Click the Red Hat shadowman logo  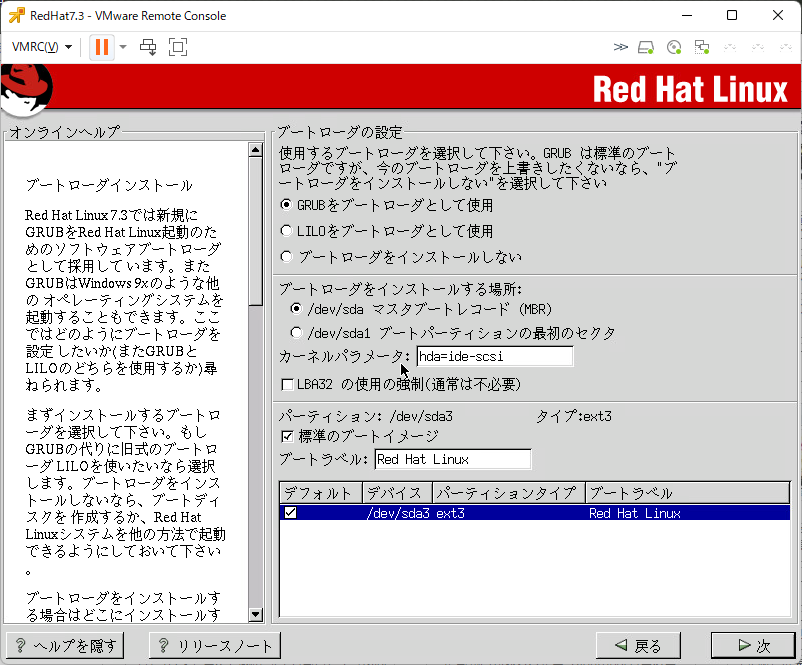27,89
